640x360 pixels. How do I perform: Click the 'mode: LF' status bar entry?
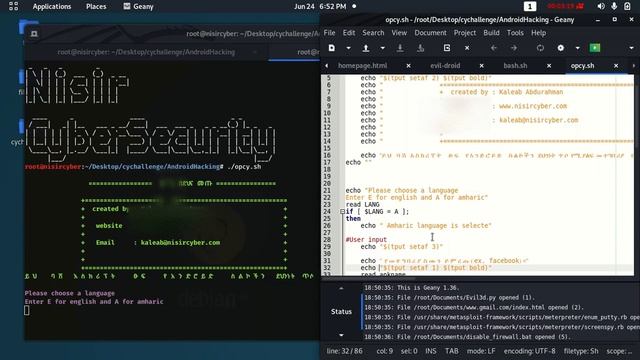coord(481,351)
